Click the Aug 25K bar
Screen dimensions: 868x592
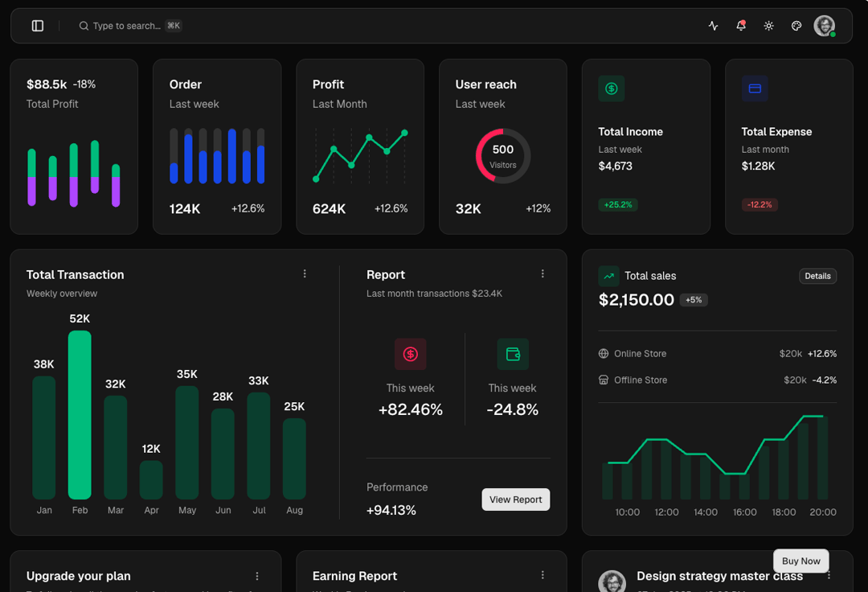(x=294, y=458)
